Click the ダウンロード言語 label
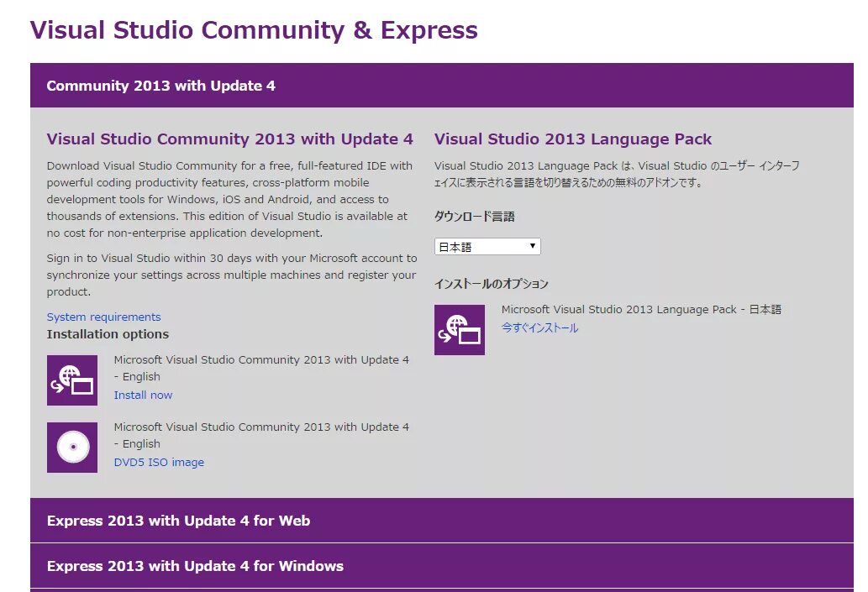 (x=475, y=217)
